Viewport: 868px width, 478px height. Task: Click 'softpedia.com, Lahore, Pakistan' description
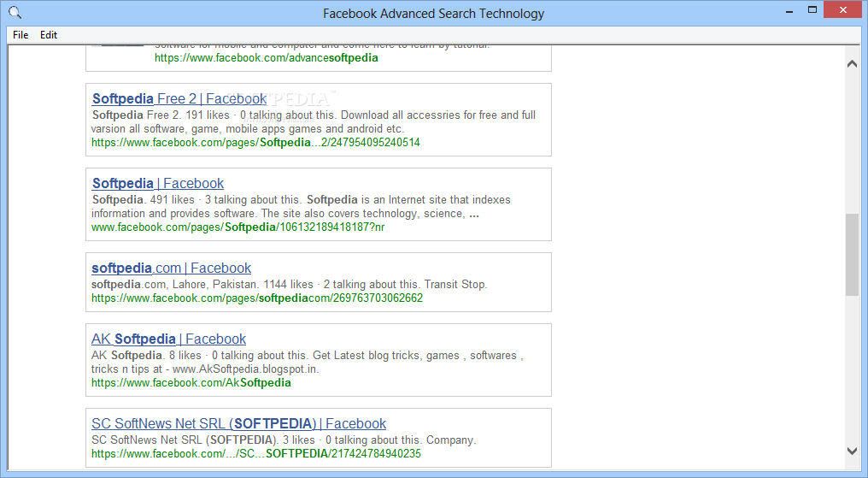click(289, 284)
